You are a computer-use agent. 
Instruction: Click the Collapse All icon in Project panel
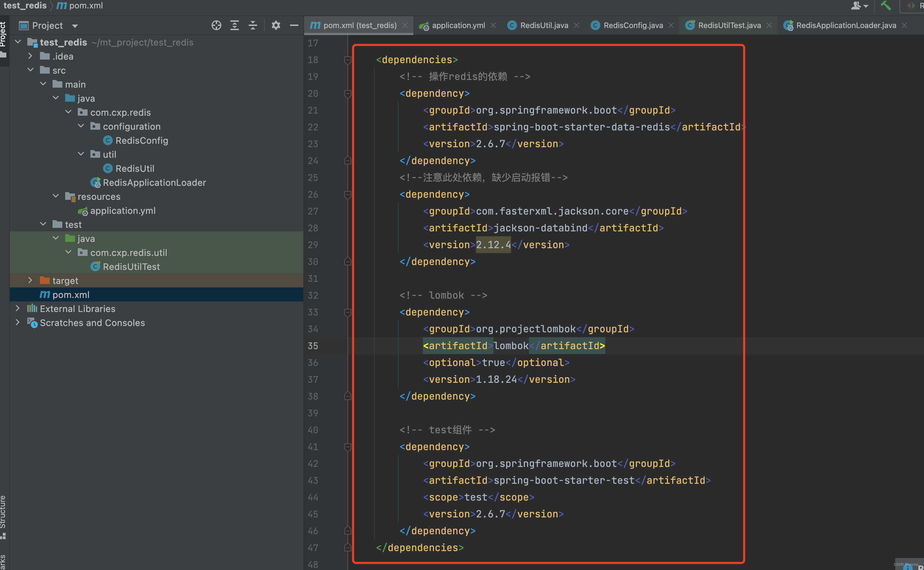point(253,25)
